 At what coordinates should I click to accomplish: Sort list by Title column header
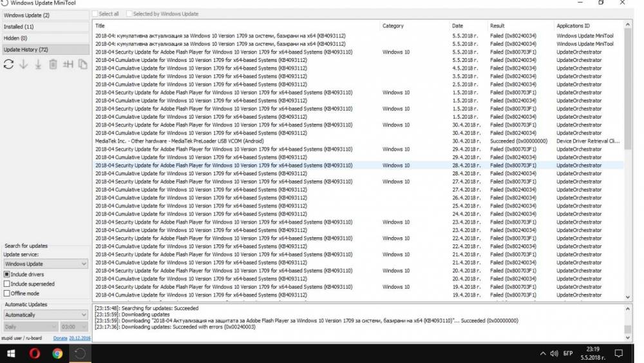pyautogui.click(x=236, y=26)
